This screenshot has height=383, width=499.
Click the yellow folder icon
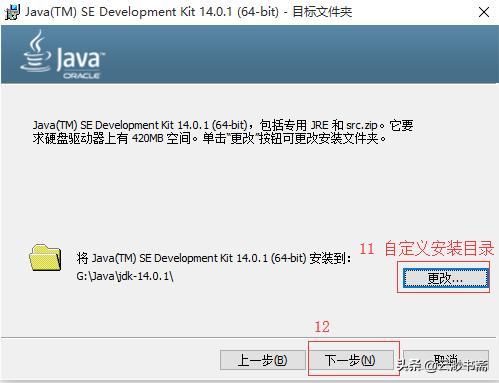point(45,258)
